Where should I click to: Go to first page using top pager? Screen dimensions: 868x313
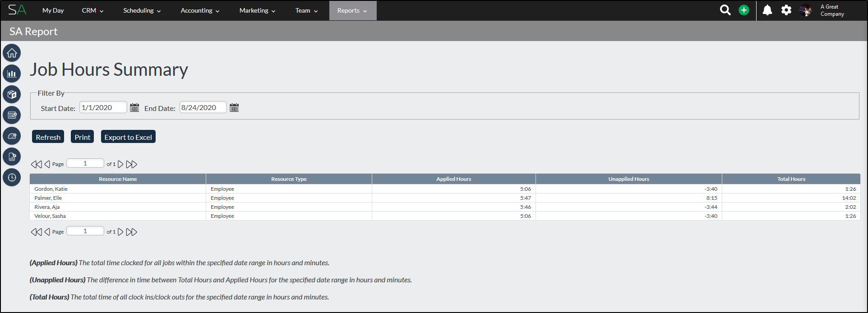point(36,164)
